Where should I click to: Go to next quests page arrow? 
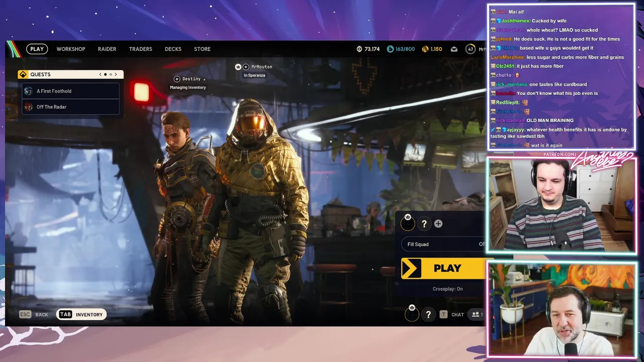tap(116, 74)
